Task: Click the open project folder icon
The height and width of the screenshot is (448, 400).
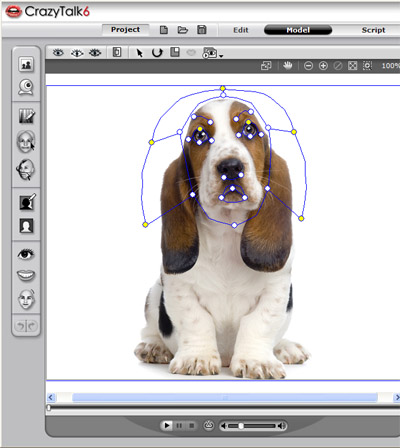Action: pyautogui.click(x=183, y=30)
